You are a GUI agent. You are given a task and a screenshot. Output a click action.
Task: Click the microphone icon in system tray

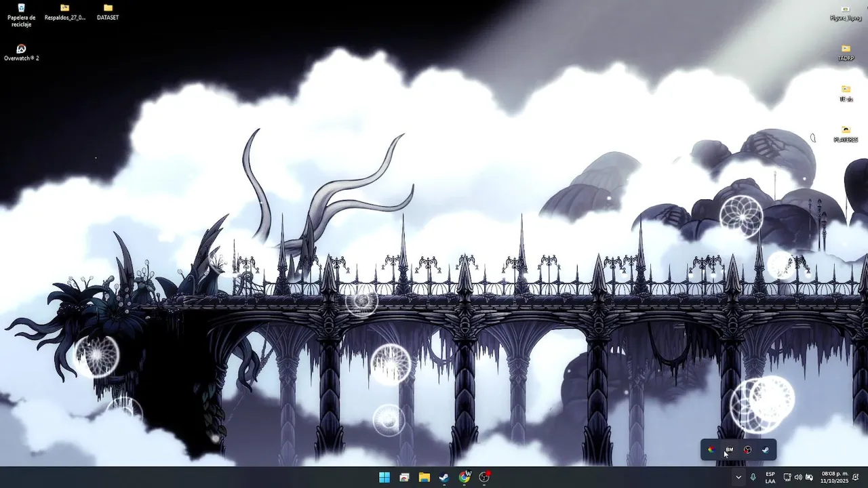[753, 477]
